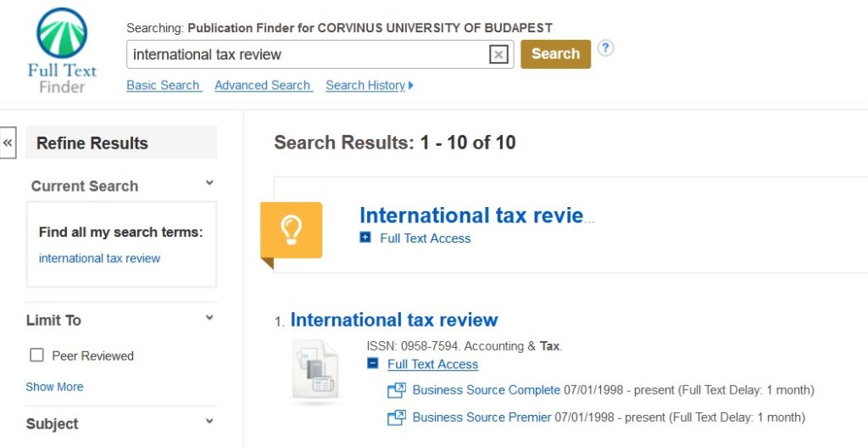Collapse the Limit To section chevron
Image resolution: width=868 pixels, height=448 pixels.
coord(209,317)
